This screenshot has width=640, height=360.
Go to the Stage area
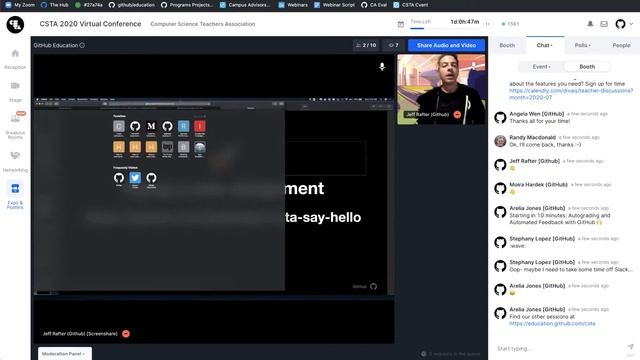pos(15,91)
